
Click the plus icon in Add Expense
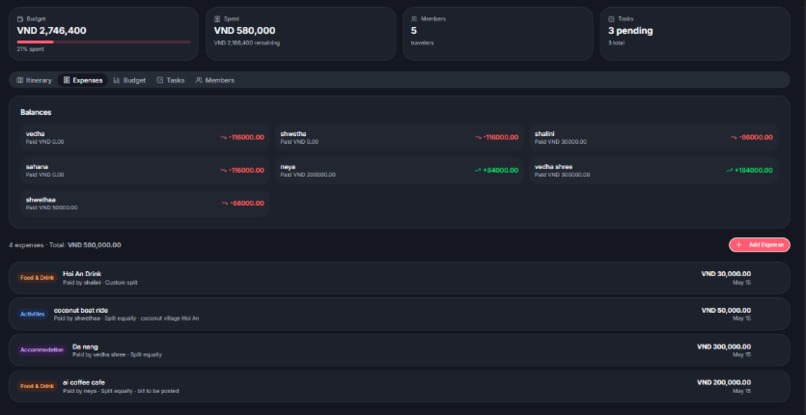coord(739,245)
